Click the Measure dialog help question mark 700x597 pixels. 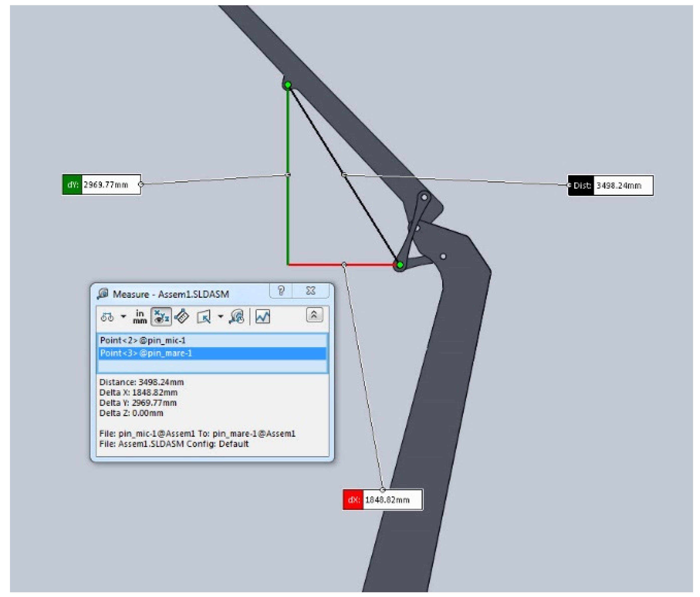tap(281, 291)
